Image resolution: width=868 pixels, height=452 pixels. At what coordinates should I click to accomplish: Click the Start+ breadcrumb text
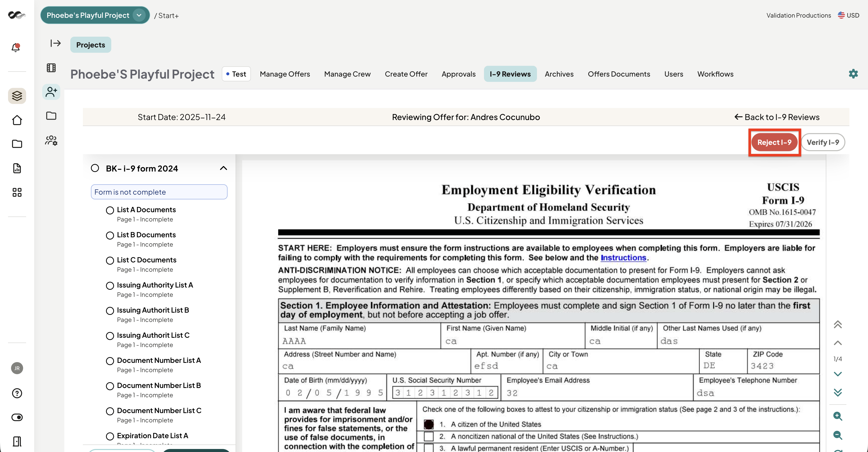click(x=169, y=16)
